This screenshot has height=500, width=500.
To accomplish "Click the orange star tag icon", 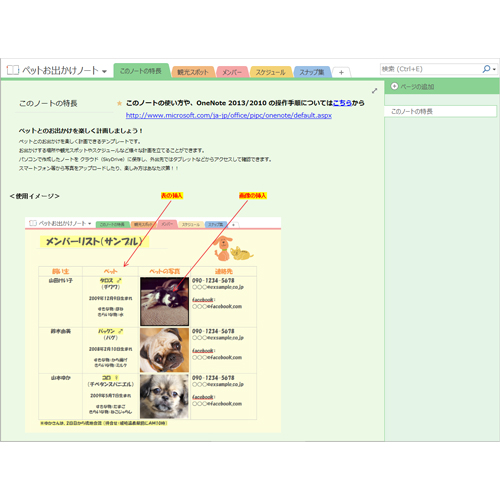I will click(x=119, y=103).
